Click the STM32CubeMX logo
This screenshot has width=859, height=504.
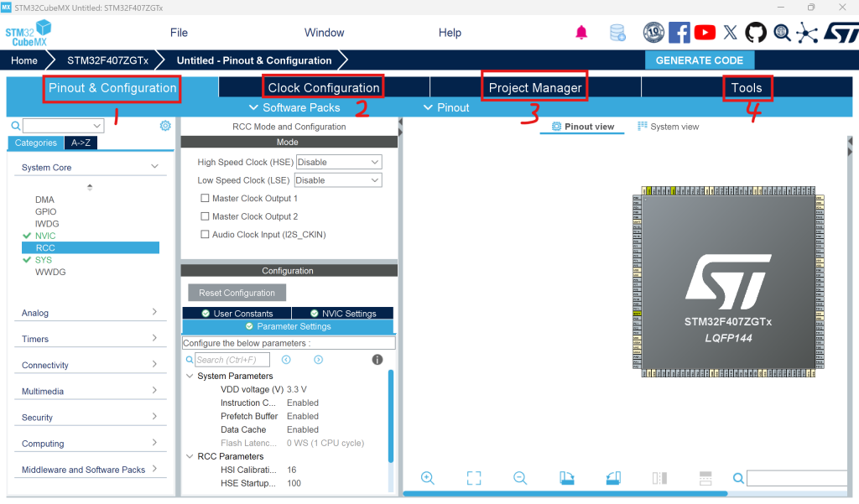tap(29, 33)
